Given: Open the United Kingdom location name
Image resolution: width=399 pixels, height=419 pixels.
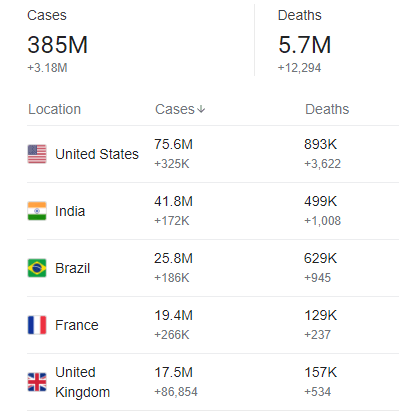Looking at the screenshot, I should click(x=82, y=382).
